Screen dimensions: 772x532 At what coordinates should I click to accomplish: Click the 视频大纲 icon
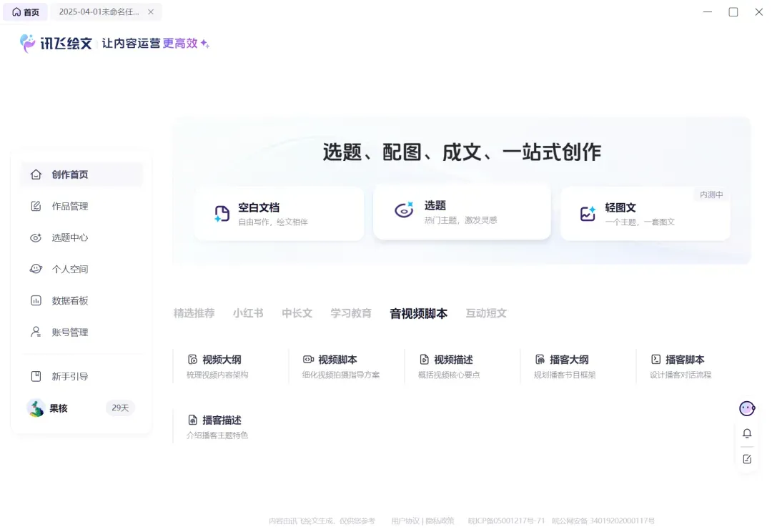click(192, 359)
